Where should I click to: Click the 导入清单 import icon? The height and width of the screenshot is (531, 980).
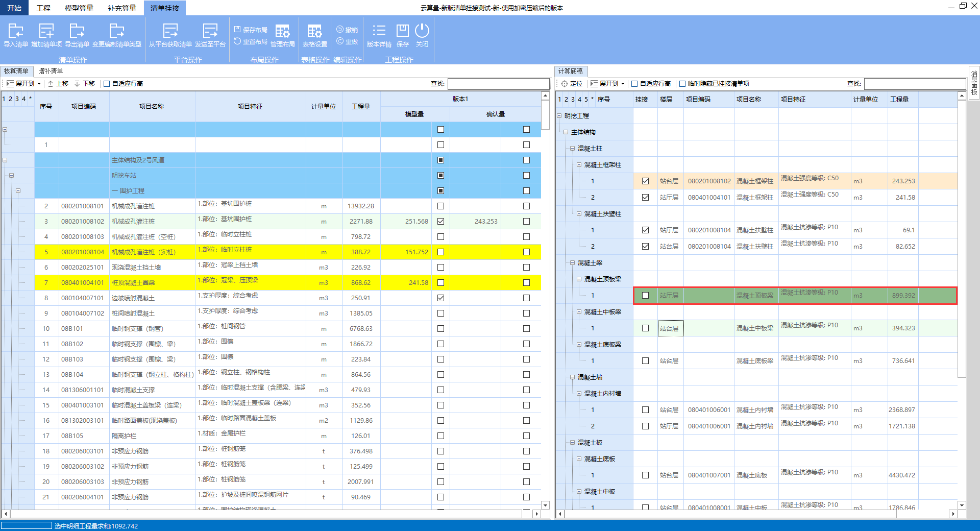pos(16,31)
